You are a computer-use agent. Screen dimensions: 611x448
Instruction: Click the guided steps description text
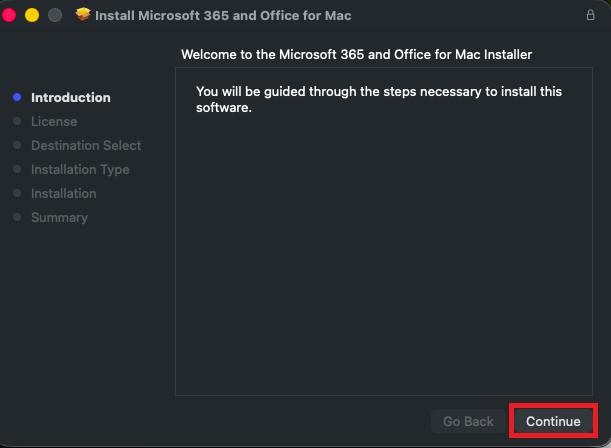pyautogui.click(x=379, y=99)
